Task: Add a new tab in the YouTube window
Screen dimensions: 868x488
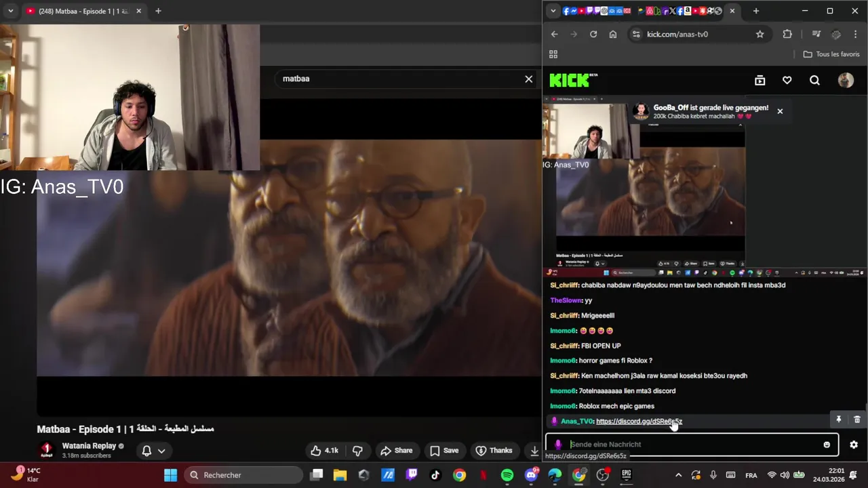Action: coord(158,11)
